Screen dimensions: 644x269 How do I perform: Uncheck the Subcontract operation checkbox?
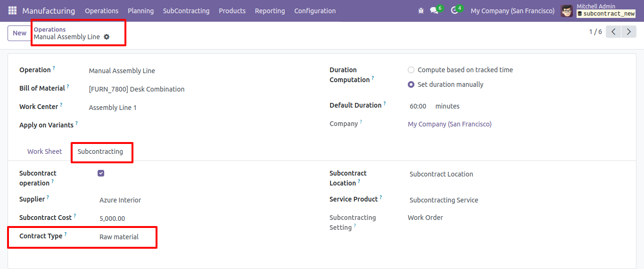pos(101,173)
